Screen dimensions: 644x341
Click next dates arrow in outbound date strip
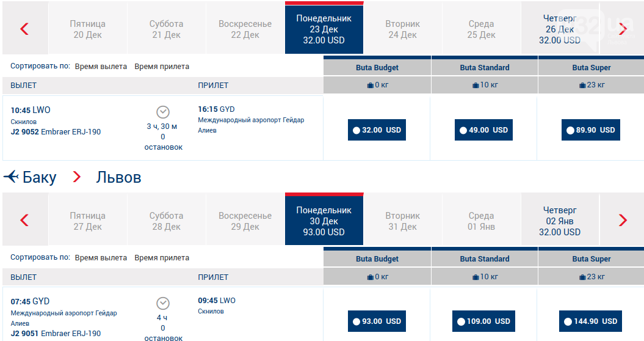point(623,29)
